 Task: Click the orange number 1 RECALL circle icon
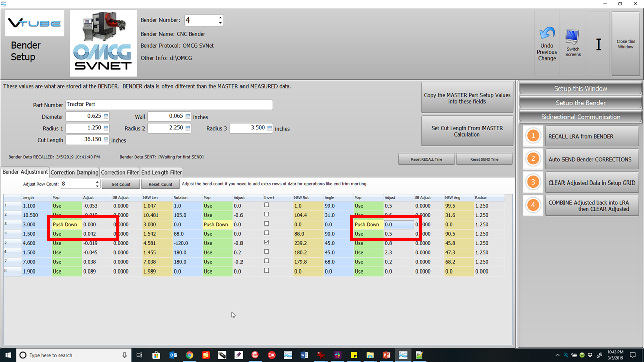pos(533,136)
